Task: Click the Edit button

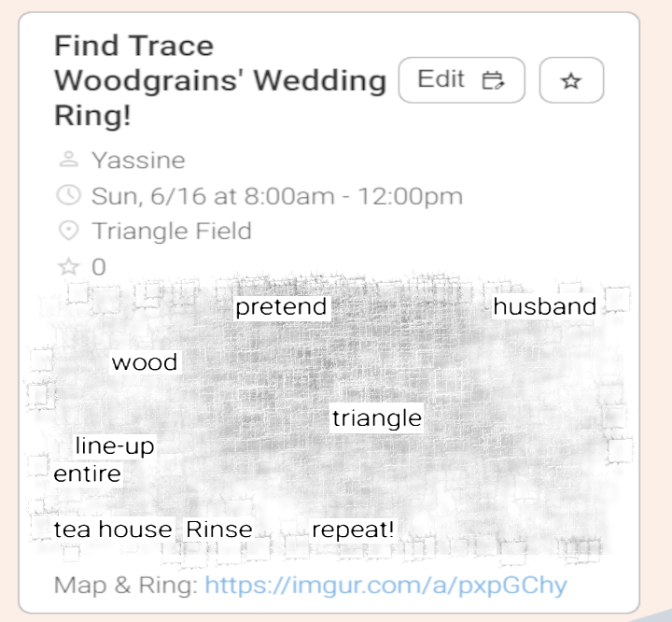Action: 461,80
